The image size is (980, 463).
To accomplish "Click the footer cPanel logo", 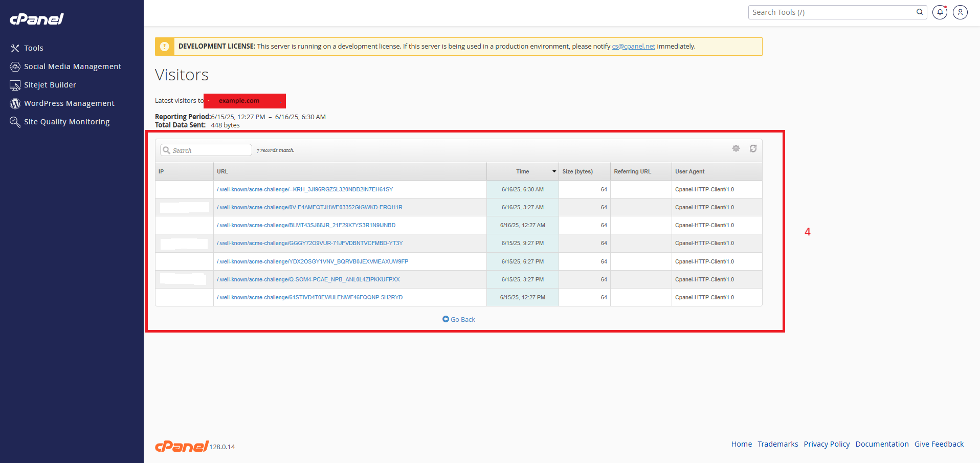I will [182, 446].
